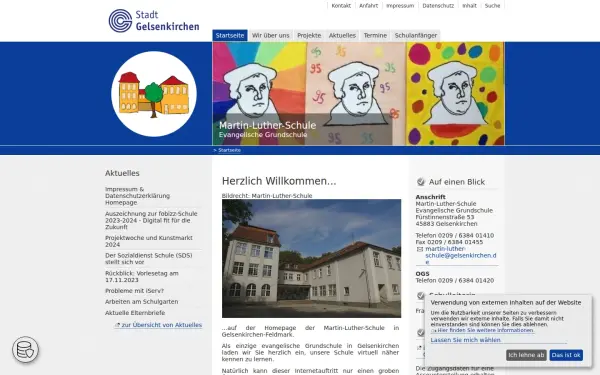Open the Kontakt link in the top bar
600x375 pixels.
[x=341, y=6]
